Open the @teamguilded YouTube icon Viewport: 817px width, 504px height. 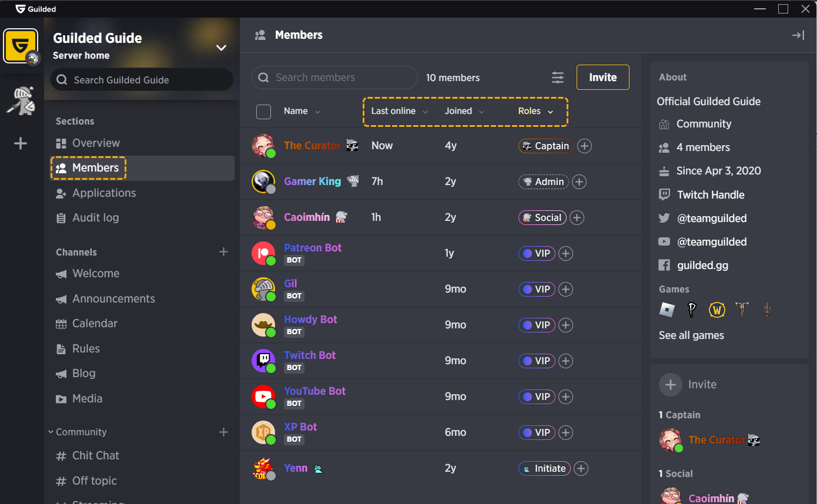click(x=664, y=241)
